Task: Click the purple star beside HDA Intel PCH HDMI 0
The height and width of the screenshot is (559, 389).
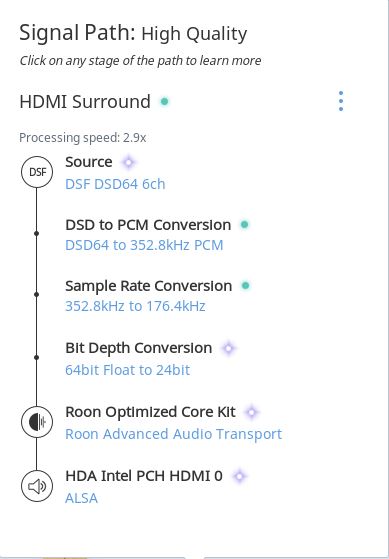Action: (x=239, y=476)
